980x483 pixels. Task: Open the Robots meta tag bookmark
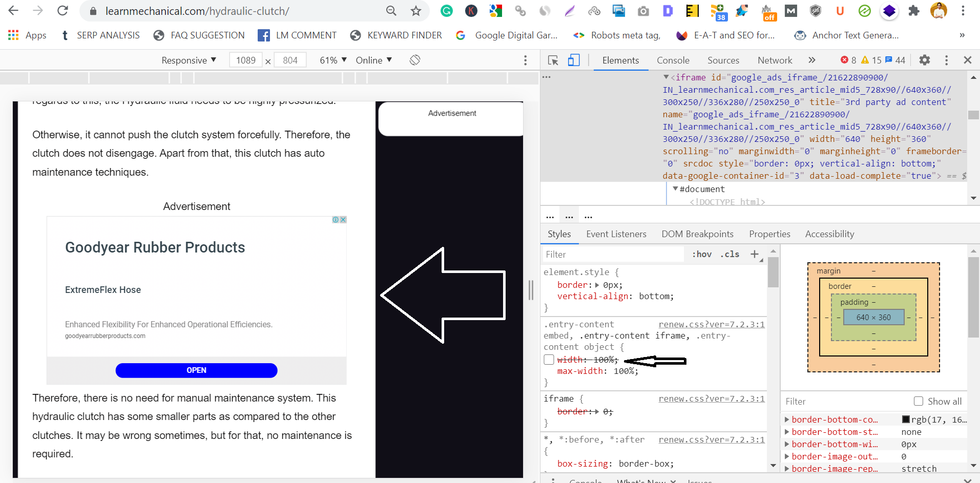tap(617, 35)
